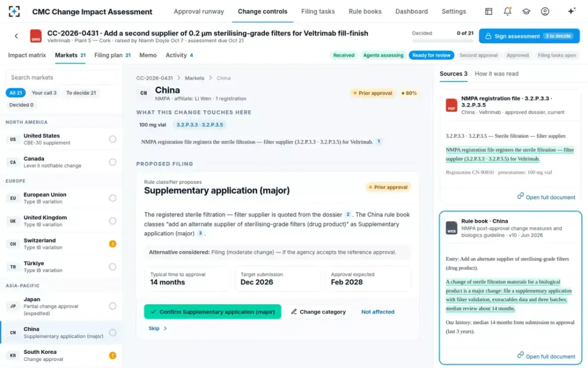Open the graduation cap learning icon
This screenshot has height=368, width=588.
526,11
